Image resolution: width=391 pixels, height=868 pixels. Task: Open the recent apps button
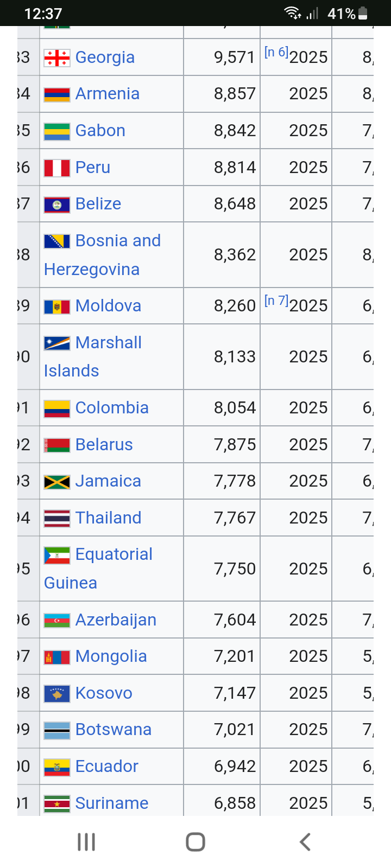86,842
